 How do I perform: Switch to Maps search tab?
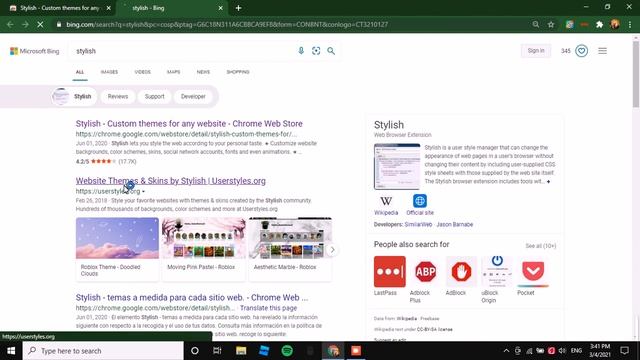(173, 72)
